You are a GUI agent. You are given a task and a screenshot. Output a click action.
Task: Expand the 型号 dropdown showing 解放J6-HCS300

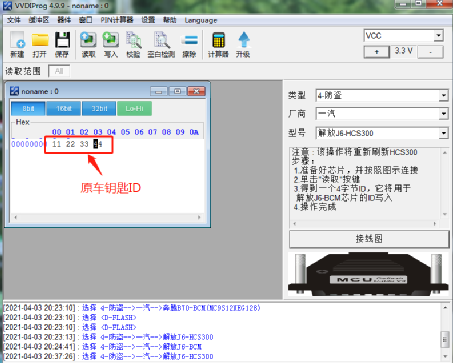(x=444, y=133)
